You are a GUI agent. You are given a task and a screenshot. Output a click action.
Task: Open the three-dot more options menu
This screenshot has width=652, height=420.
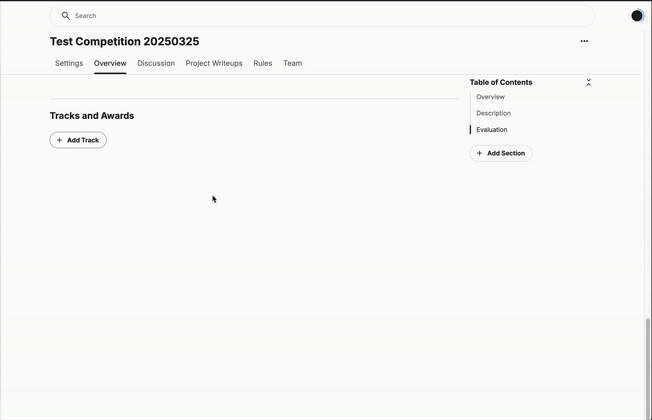pyautogui.click(x=584, y=41)
